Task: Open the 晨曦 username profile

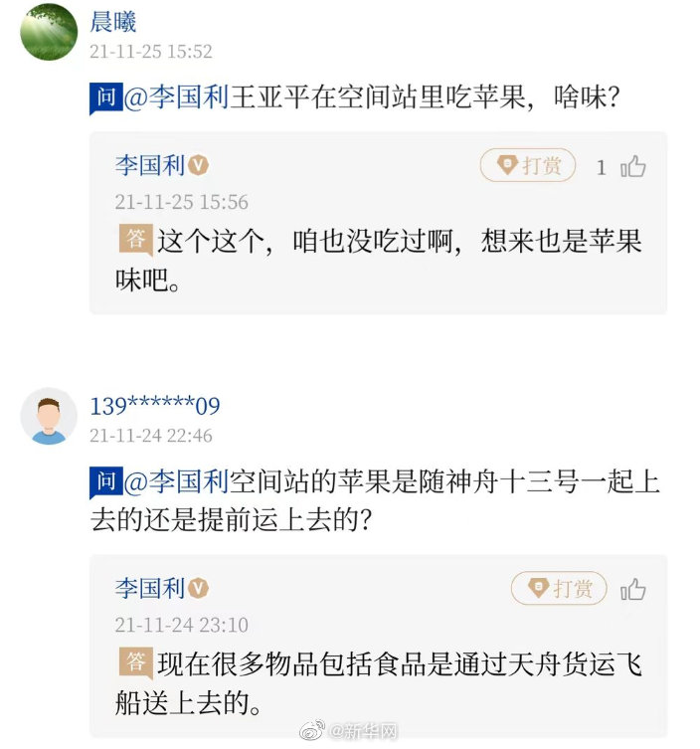Action: 113,22
